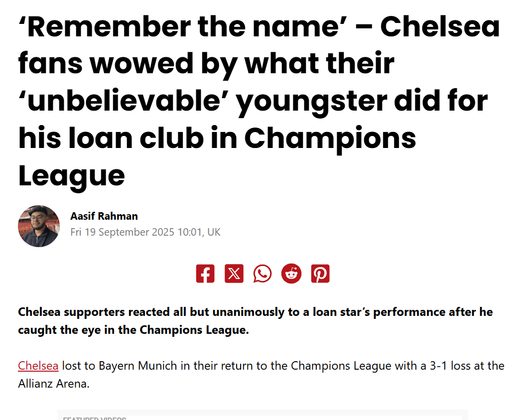Image resolution: width=529 pixels, height=420 pixels.
Task: Open the Aasif Rahman author name link
Action: pos(104,216)
